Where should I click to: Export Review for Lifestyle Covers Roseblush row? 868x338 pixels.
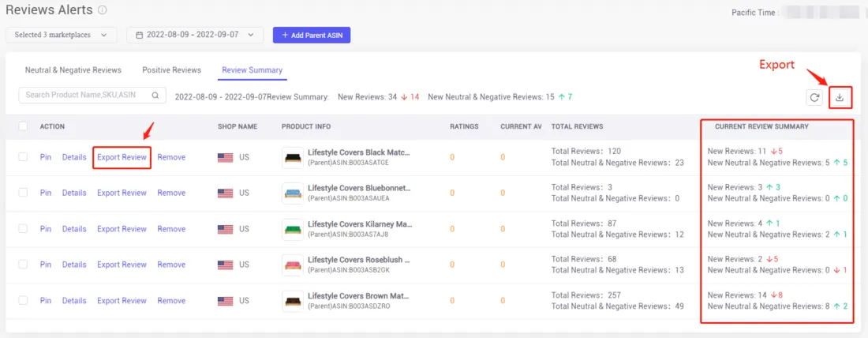pos(122,265)
